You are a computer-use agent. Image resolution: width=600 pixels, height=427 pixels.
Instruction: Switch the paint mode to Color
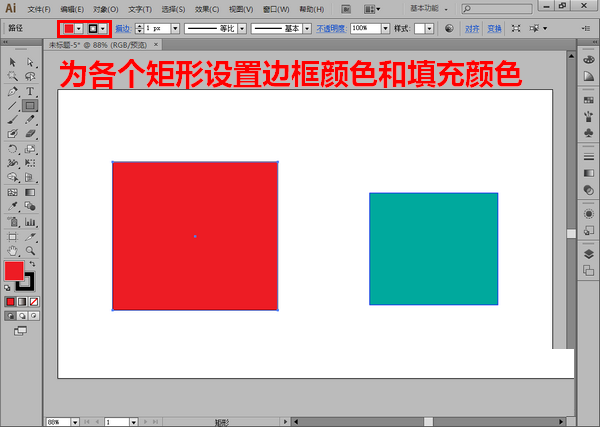coord(11,301)
